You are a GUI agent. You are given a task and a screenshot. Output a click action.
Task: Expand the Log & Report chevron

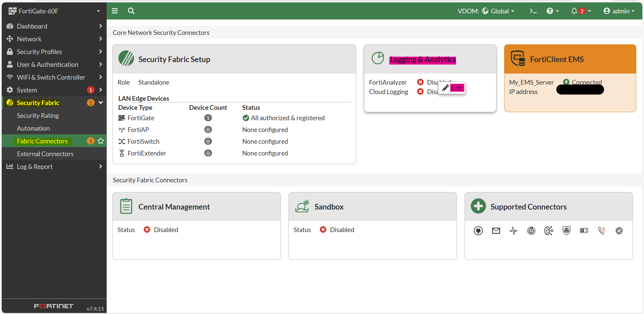click(101, 167)
